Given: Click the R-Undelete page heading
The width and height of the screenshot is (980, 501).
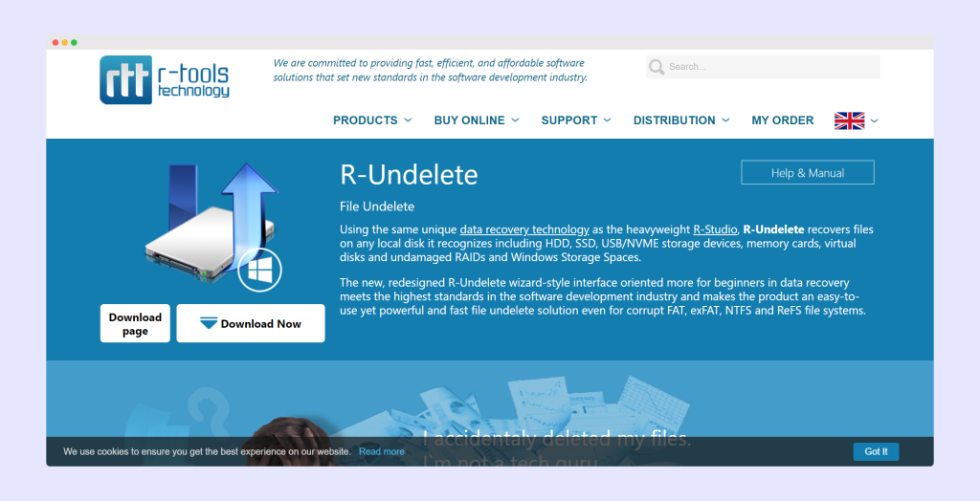Looking at the screenshot, I should point(409,174).
